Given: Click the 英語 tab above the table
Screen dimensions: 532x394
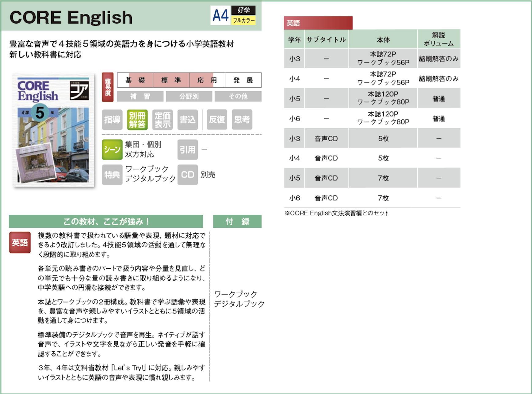Looking at the screenshot, I should [318, 23].
